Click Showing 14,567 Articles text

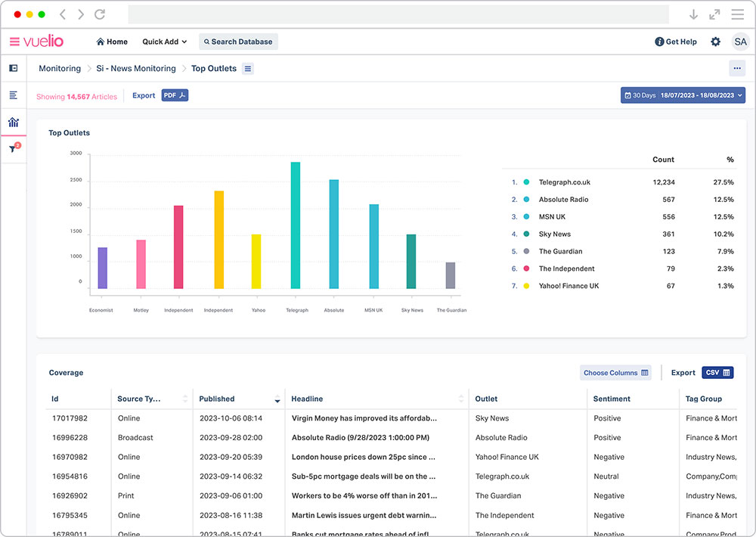[x=76, y=97]
